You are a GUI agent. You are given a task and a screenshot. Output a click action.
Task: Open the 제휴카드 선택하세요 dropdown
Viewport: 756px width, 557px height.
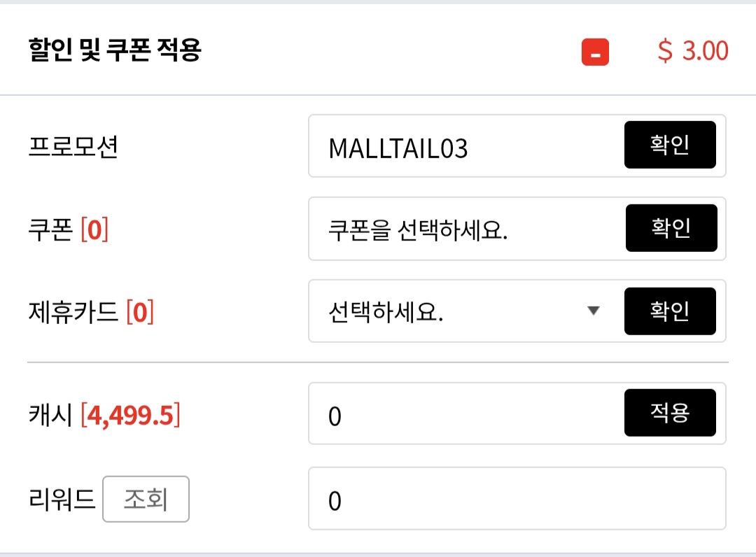[455, 311]
